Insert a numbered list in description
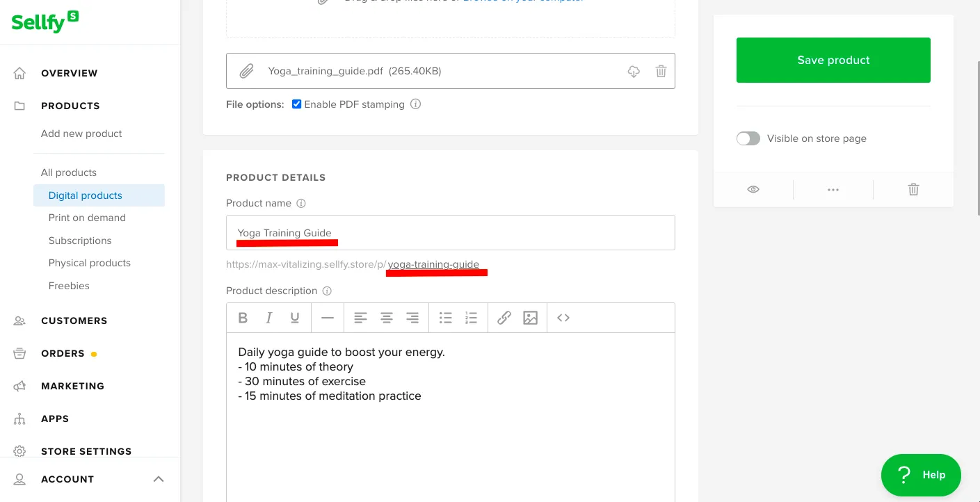The height and width of the screenshot is (502, 980). [x=472, y=318]
